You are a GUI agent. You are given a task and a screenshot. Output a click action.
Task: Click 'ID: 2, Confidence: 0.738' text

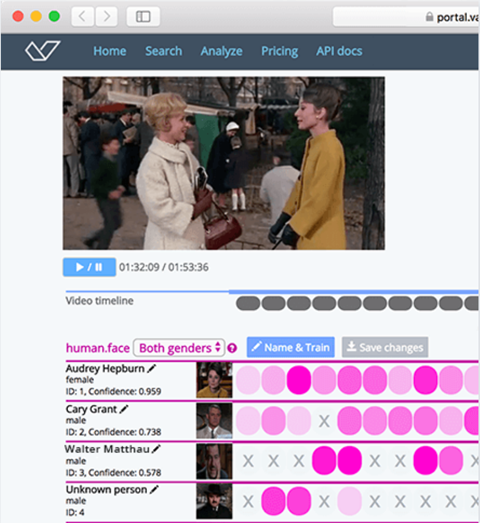(x=113, y=432)
